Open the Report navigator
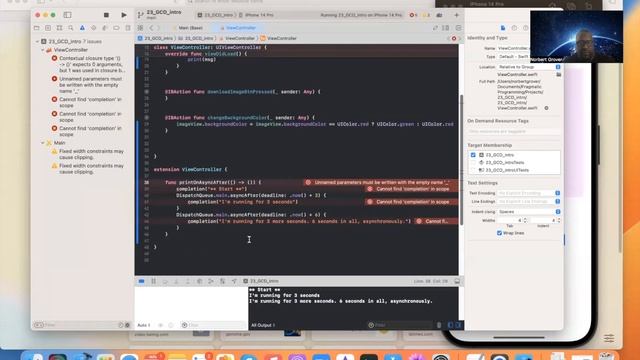 [x=128, y=28]
